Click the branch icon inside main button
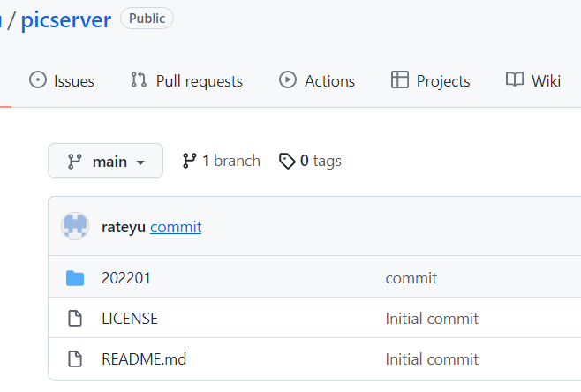The width and height of the screenshot is (581, 392). click(x=75, y=162)
